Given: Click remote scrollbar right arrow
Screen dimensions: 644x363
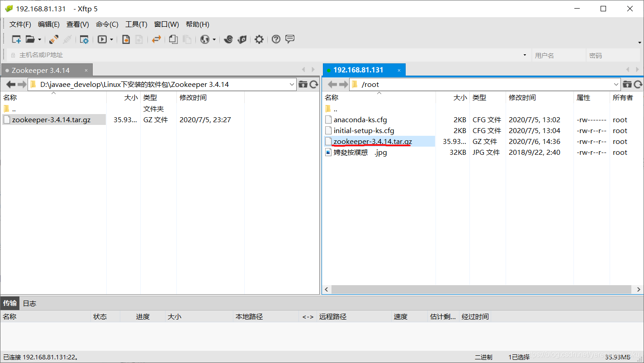Looking at the screenshot, I should point(639,289).
